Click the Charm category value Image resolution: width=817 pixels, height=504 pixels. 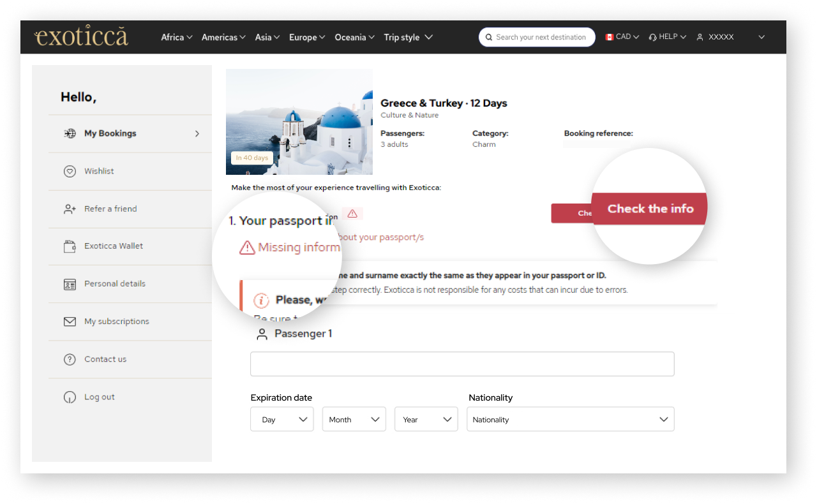click(484, 144)
